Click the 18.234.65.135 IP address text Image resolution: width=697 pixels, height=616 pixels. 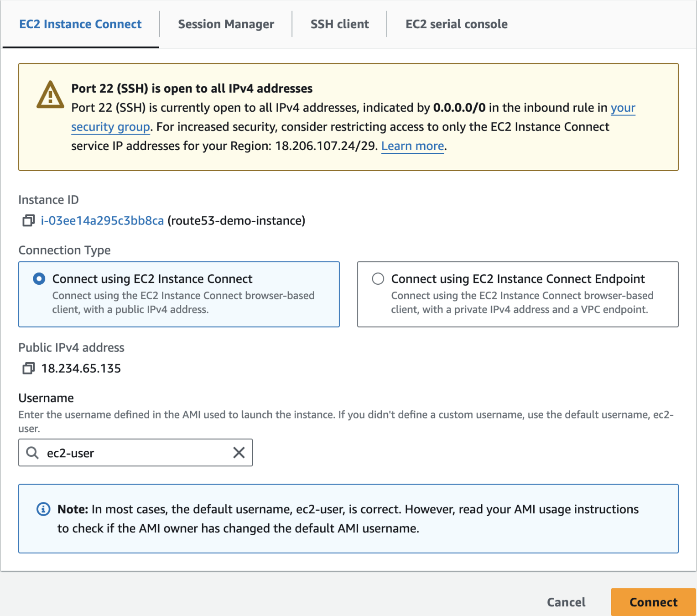(81, 368)
